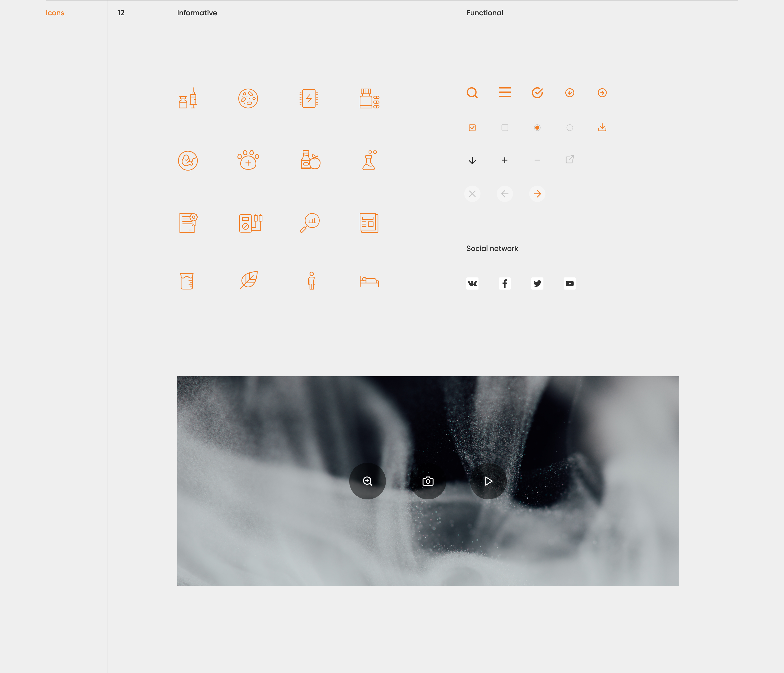The height and width of the screenshot is (673, 784).
Task: Open the Twitter social icon
Action: [537, 283]
